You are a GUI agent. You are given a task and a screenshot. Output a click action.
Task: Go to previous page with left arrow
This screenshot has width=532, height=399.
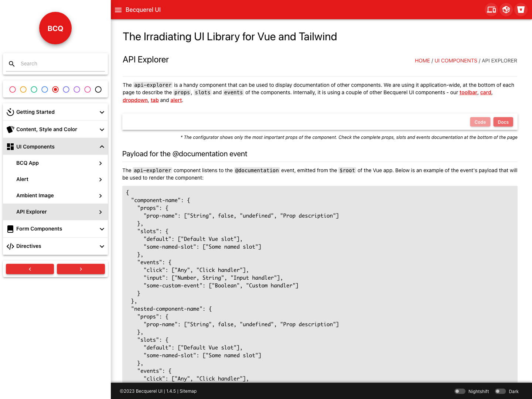coord(30,269)
